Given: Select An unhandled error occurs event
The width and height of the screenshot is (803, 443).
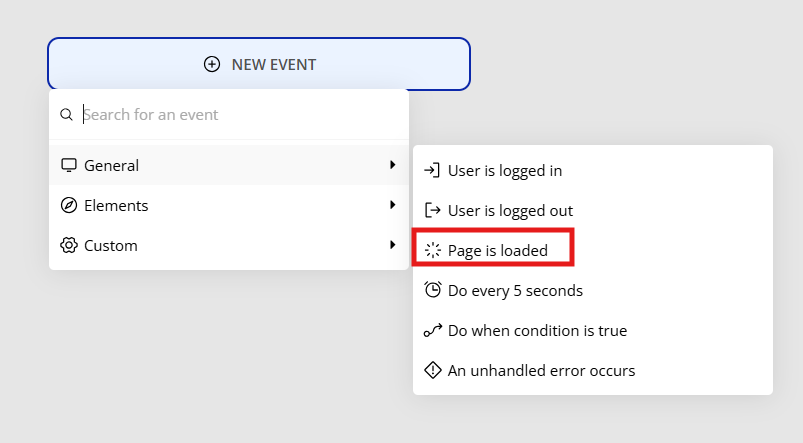Looking at the screenshot, I should (593, 370).
